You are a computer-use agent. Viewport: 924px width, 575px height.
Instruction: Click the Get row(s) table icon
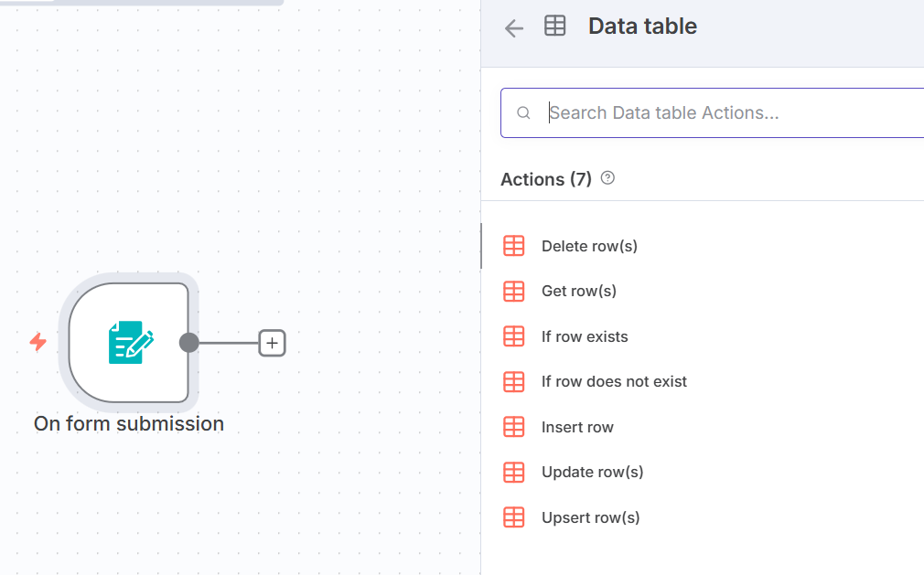tap(514, 291)
